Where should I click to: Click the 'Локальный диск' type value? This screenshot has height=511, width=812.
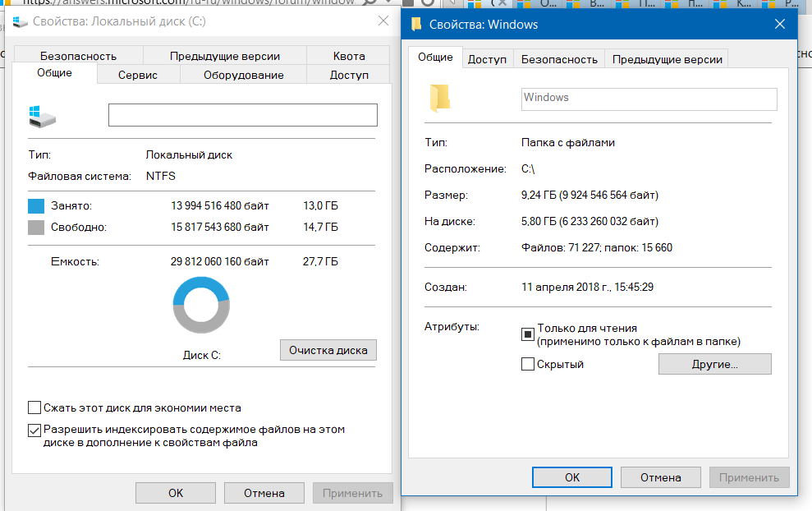pos(189,155)
